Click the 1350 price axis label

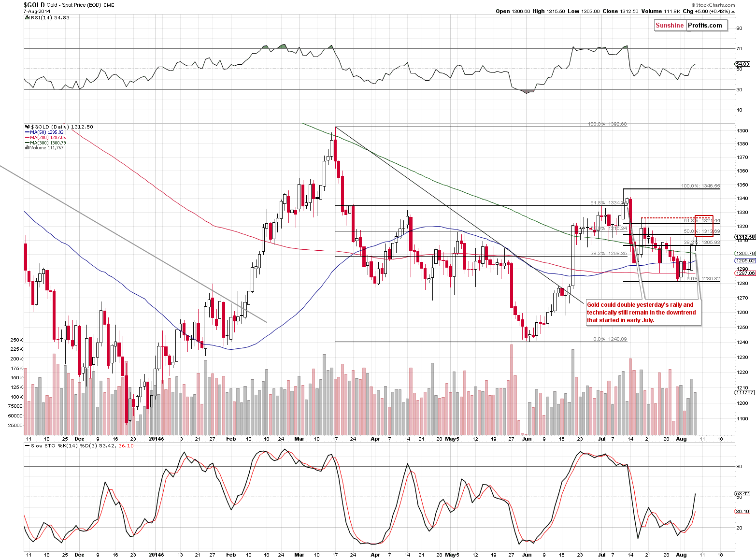(x=742, y=185)
